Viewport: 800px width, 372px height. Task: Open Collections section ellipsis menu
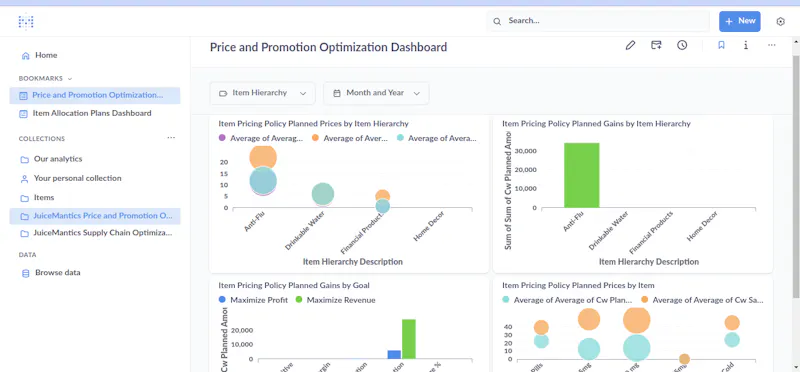pos(171,138)
